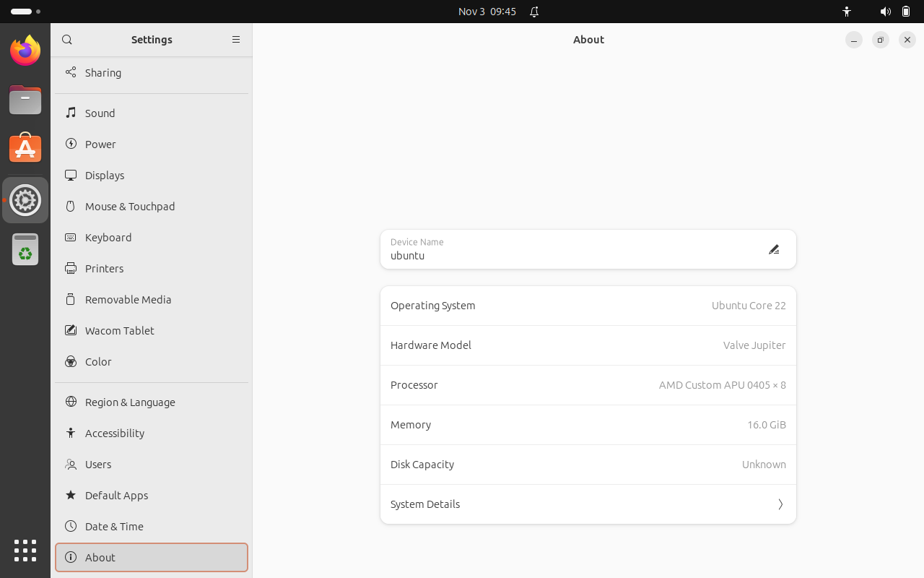Show Applications grid in dock
This screenshot has width=924, height=578.
click(25, 551)
